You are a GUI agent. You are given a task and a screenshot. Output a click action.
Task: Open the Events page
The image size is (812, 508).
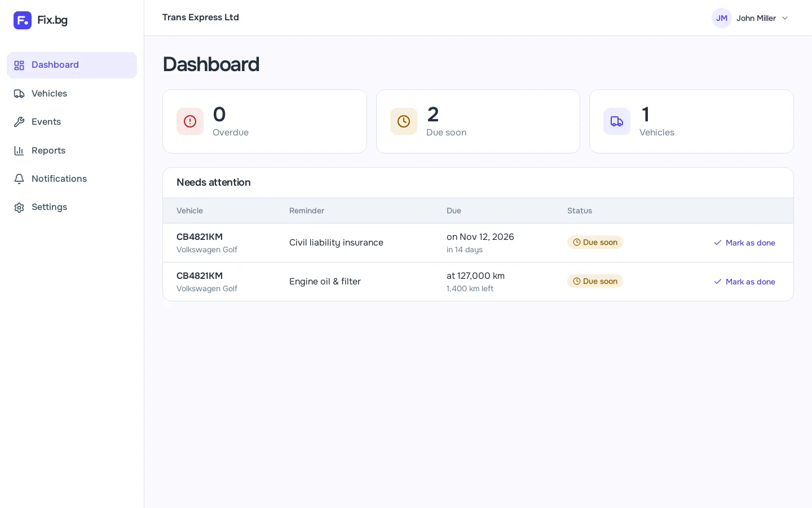point(72,122)
